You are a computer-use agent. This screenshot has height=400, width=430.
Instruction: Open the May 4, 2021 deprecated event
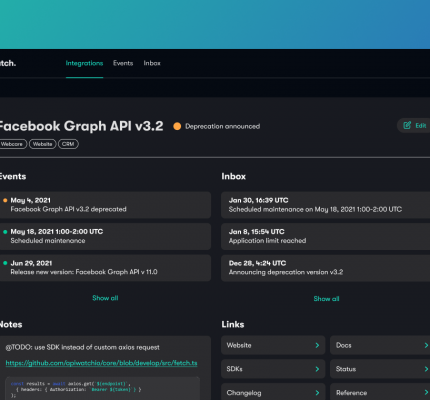pos(105,205)
